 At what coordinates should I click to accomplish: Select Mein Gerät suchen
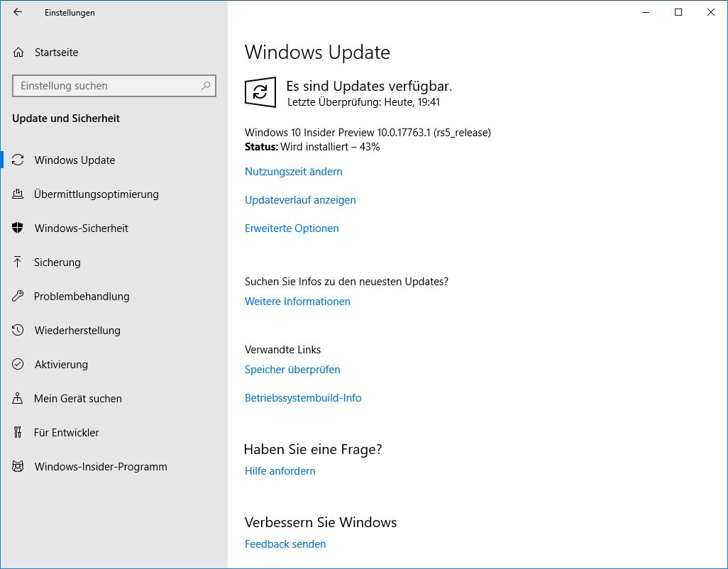click(x=114, y=398)
